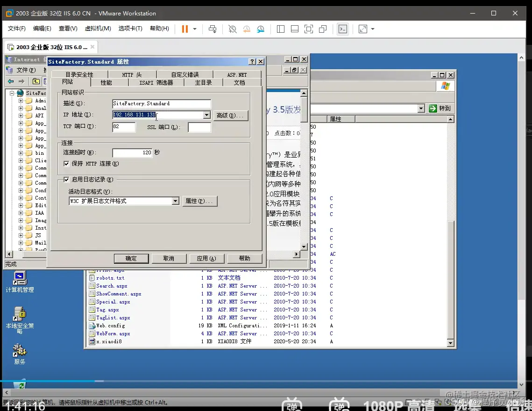
Task: Switch to the 目录安全性 tab
Action: click(79, 74)
